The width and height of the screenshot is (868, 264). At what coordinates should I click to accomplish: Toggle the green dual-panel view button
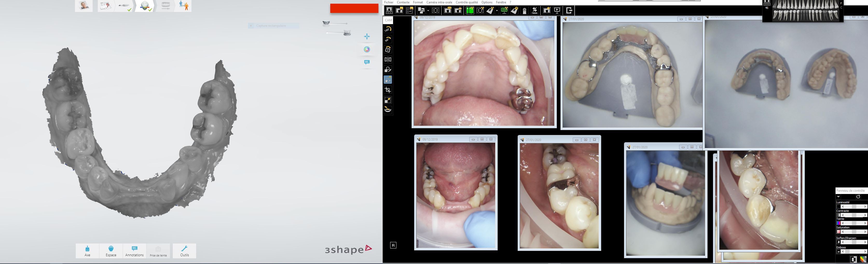click(x=470, y=10)
